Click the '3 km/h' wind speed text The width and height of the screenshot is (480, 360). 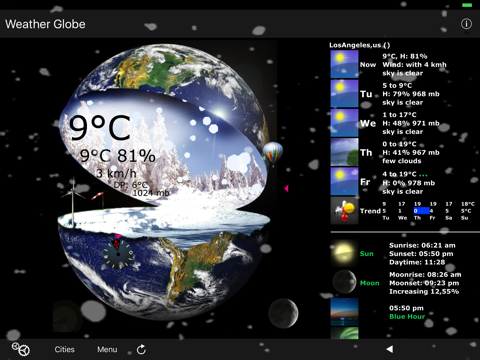(116, 173)
